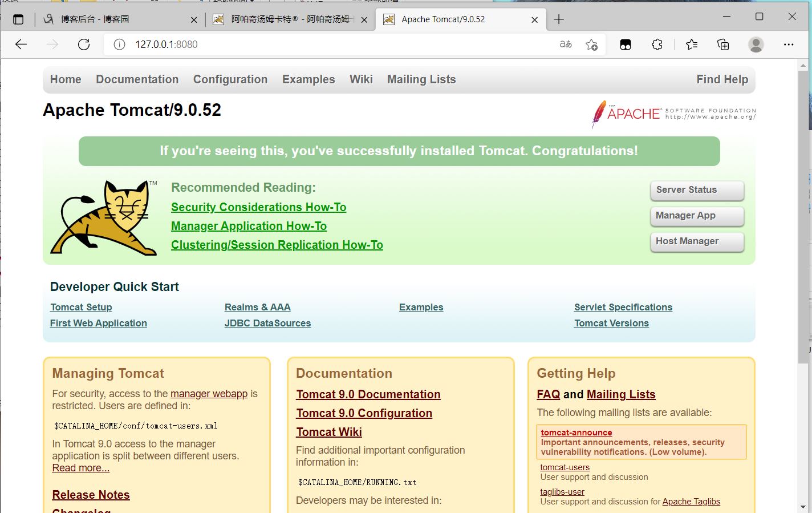Click the vertical page scrollbar thumb

click(x=803, y=217)
